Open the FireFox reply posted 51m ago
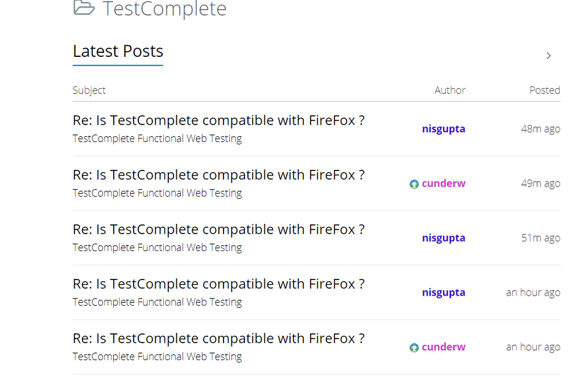The height and width of the screenshot is (392, 580). (218, 230)
